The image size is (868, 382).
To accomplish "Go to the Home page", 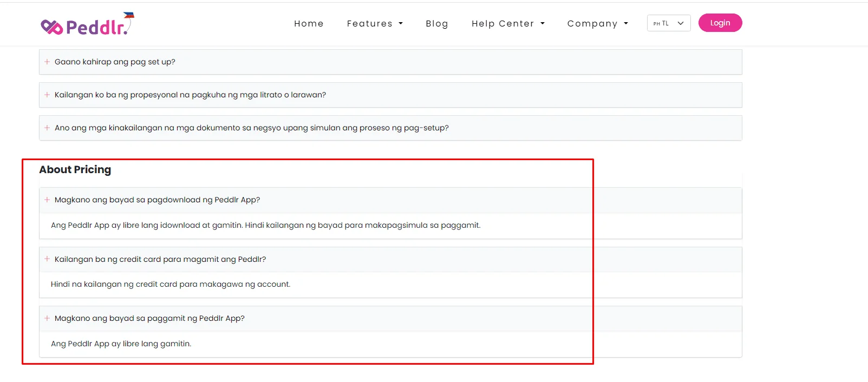I will pos(309,23).
